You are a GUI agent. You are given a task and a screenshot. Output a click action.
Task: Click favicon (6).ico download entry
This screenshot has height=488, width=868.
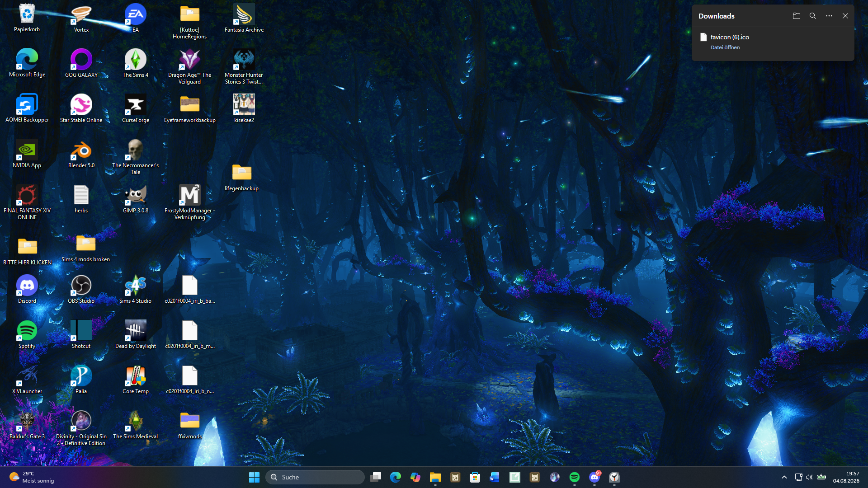coord(773,42)
